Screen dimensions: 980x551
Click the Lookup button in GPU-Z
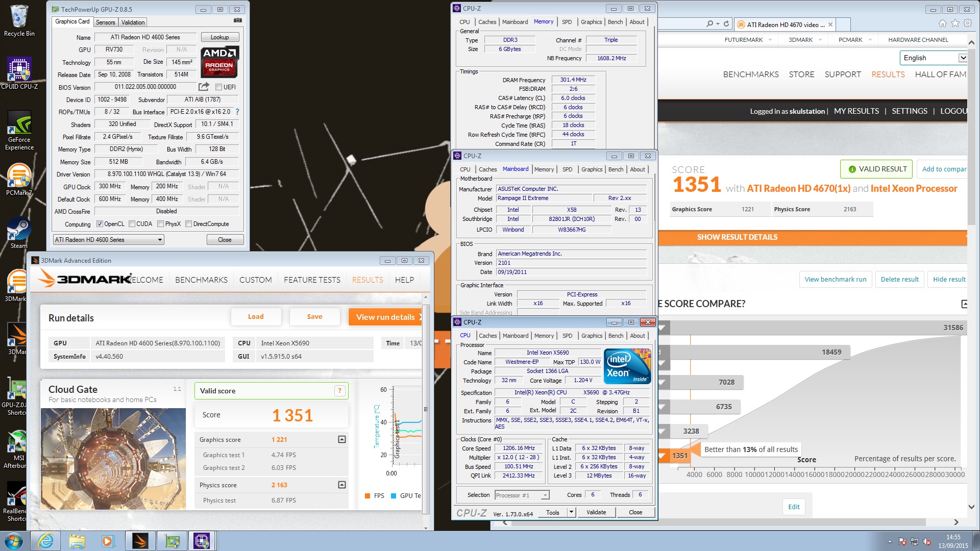tap(219, 37)
